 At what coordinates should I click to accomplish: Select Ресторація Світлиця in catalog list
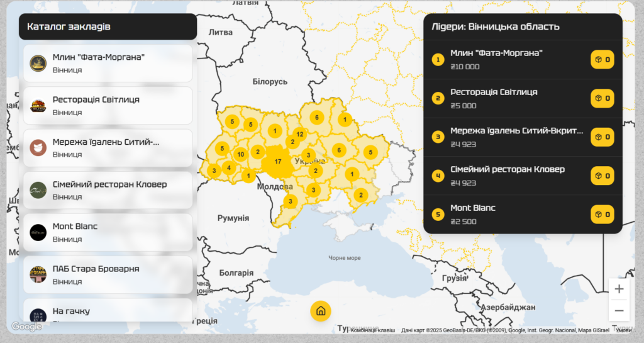click(108, 105)
